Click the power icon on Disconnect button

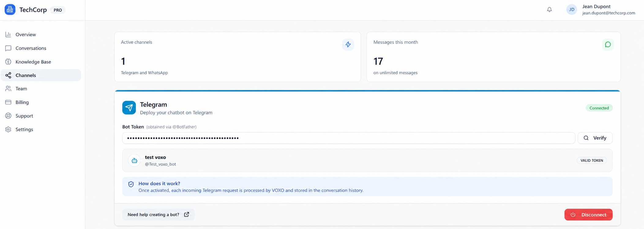coord(573,215)
